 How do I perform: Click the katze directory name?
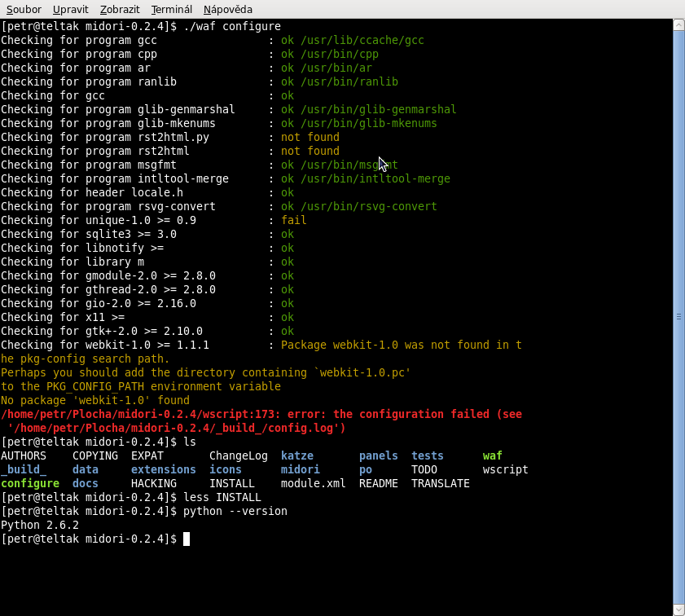(297, 455)
